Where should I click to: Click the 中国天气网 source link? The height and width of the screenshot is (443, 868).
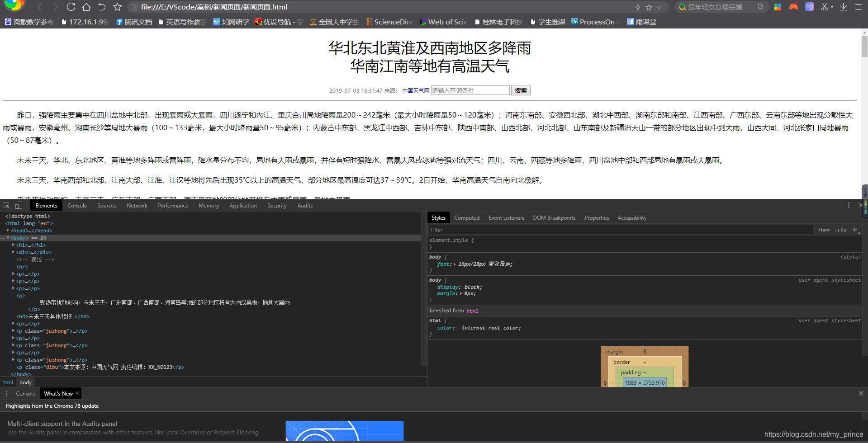coord(416,90)
